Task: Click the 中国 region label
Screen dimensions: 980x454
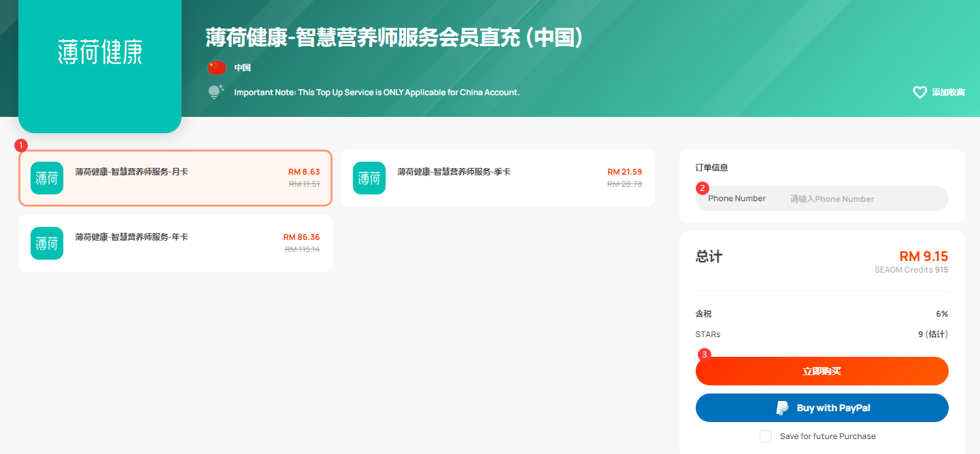Action: [243, 68]
